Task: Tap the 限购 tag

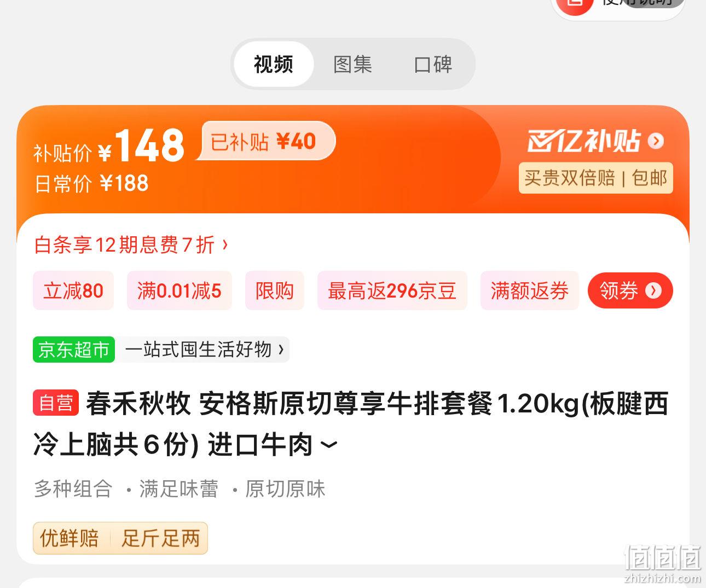Action: click(x=275, y=290)
